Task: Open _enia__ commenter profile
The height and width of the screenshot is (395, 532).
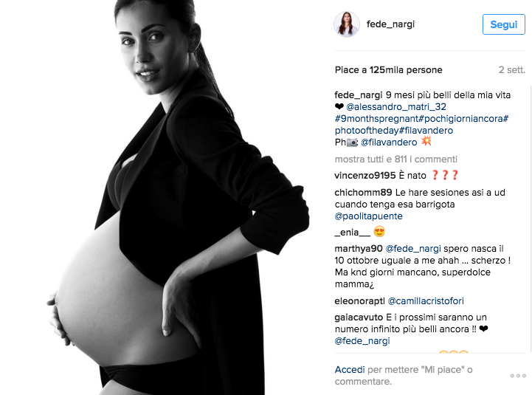Action: coord(353,233)
